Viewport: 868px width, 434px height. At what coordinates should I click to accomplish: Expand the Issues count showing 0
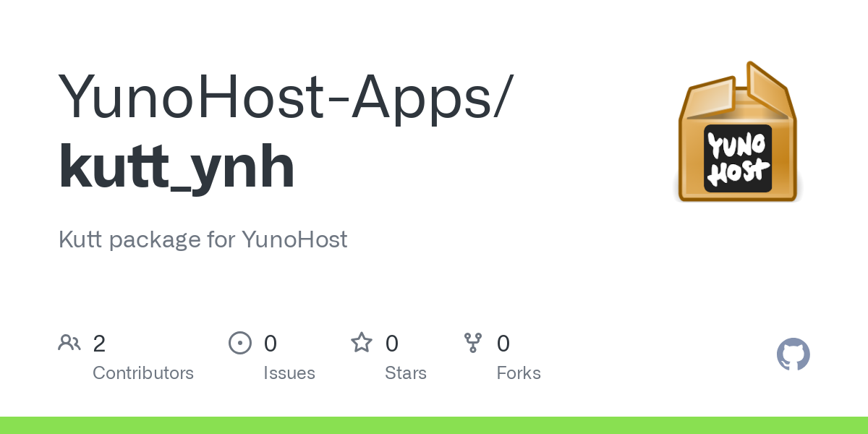pyautogui.click(x=271, y=343)
